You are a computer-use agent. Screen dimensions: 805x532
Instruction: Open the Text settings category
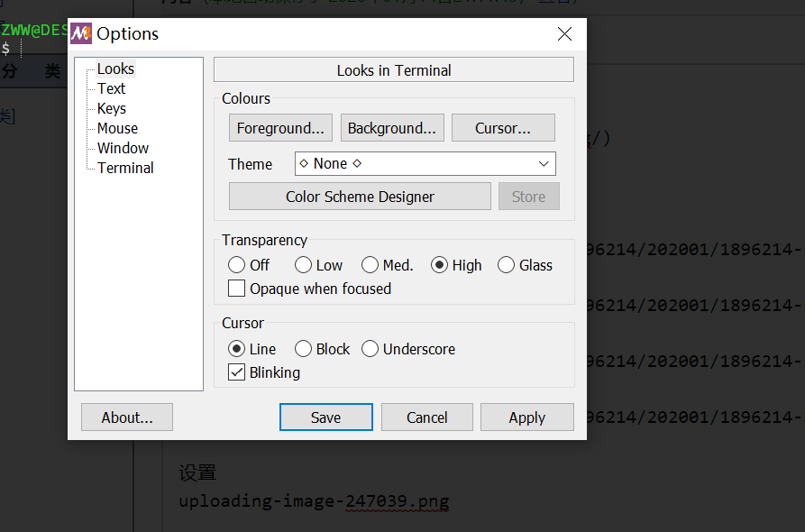point(112,88)
